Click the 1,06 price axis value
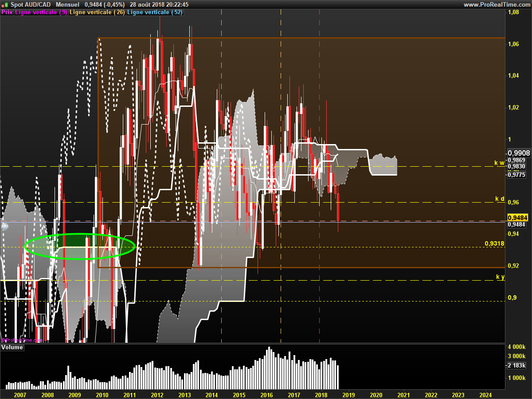532x399 pixels. point(513,44)
